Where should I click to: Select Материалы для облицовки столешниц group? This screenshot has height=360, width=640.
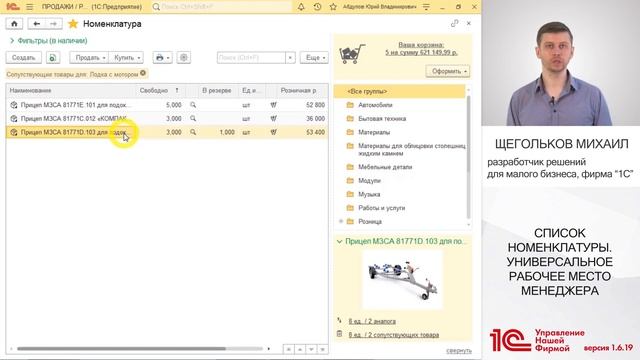[x=411, y=149]
